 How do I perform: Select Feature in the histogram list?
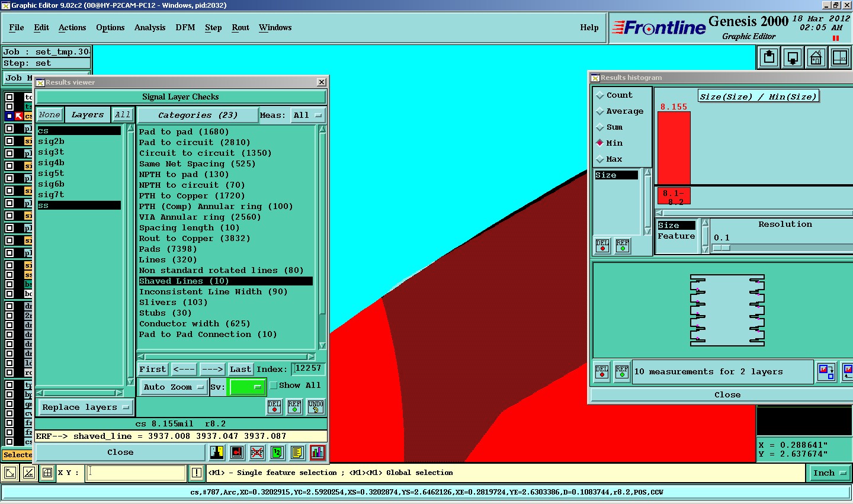(x=676, y=236)
